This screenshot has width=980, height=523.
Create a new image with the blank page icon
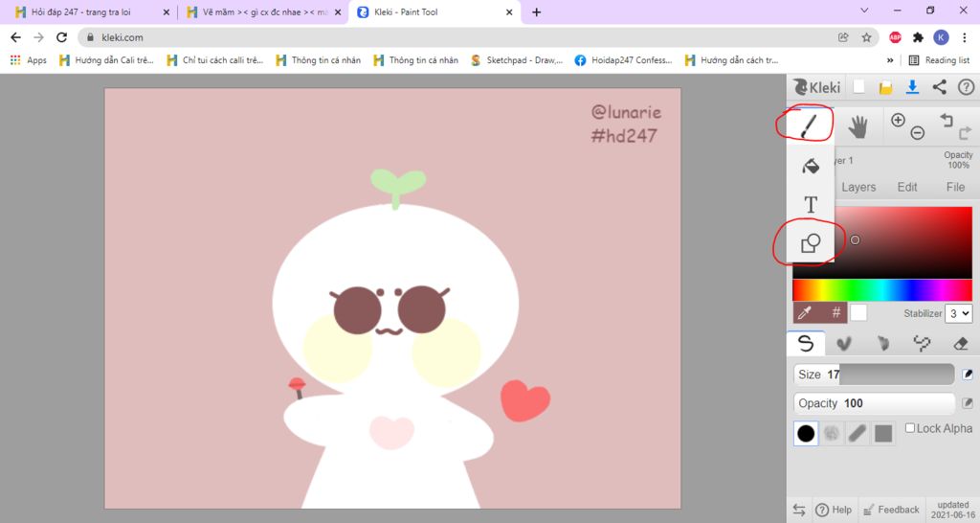858,87
